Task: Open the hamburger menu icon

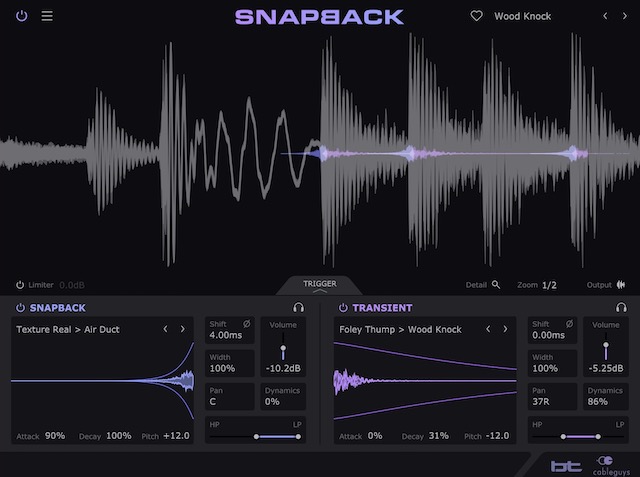Action: point(47,16)
